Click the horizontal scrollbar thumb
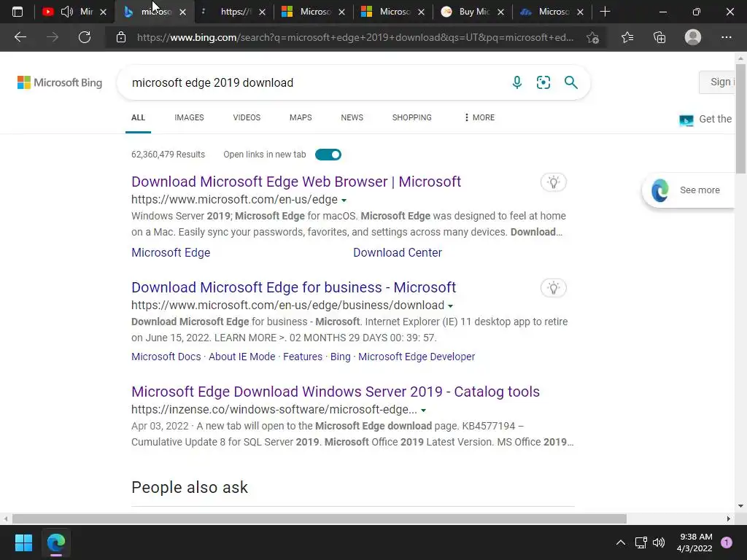This screenshot has width=747, height=560. tap(320, 518)
